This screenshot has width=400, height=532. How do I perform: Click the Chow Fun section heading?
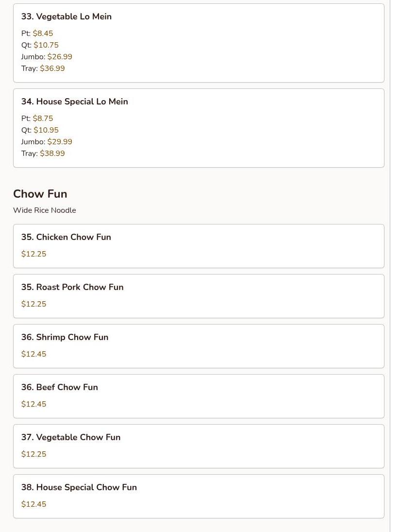pos(40,194)
